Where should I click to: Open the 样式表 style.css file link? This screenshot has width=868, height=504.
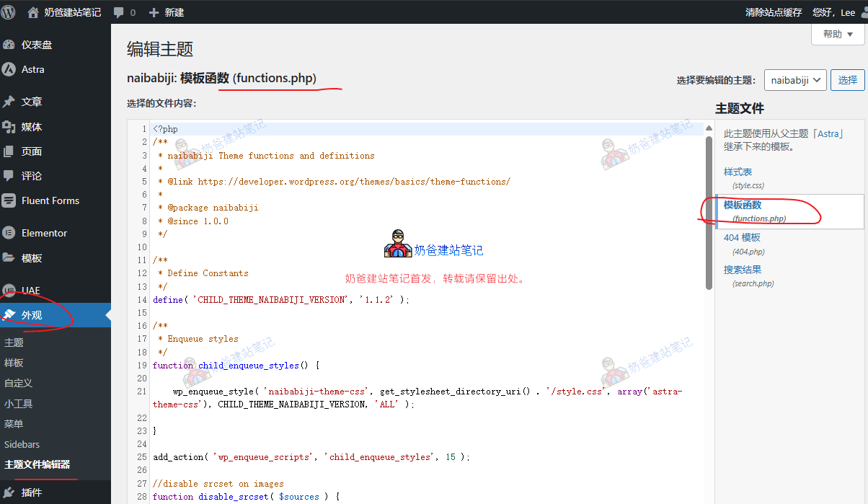click(738, 172)
